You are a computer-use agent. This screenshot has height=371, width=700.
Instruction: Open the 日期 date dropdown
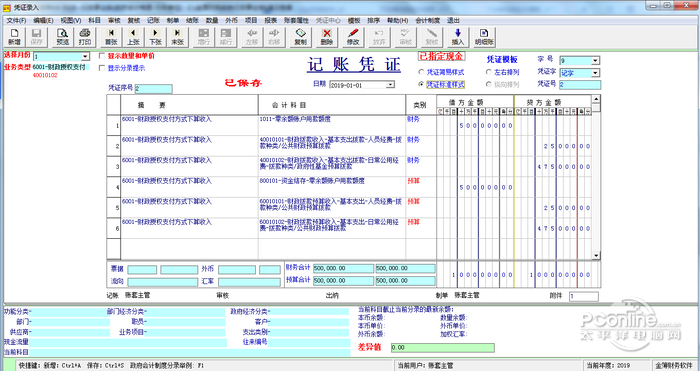390,84
